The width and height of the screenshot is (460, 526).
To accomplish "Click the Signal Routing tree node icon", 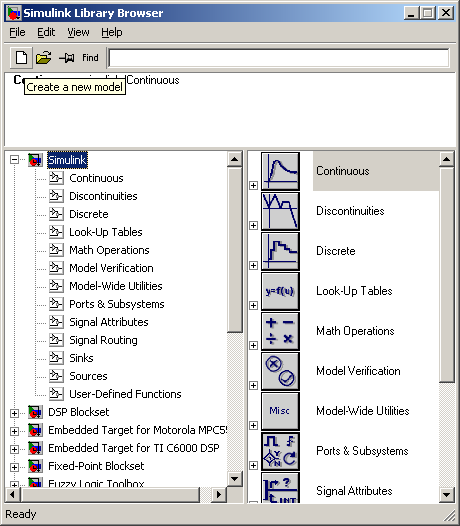I will [56, 340].
